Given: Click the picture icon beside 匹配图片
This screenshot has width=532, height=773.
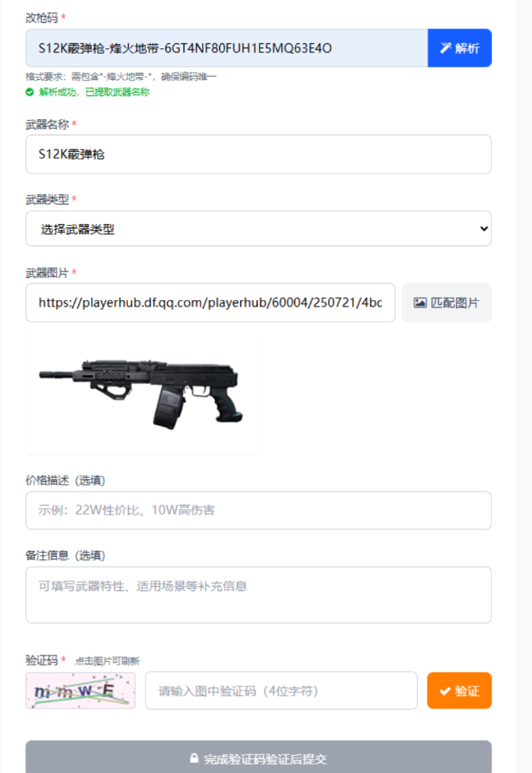Looking at the screenshot, I should (x=420, y=303).
